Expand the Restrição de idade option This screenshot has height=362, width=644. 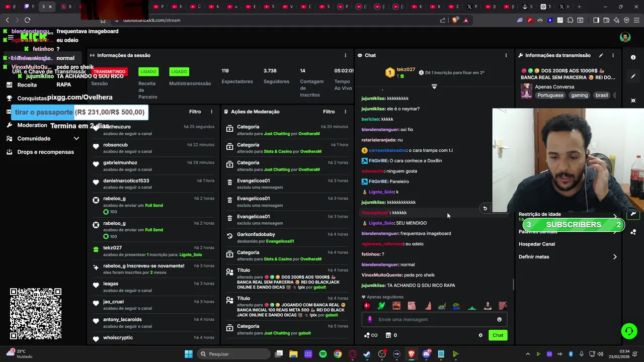tap(568, 215)
